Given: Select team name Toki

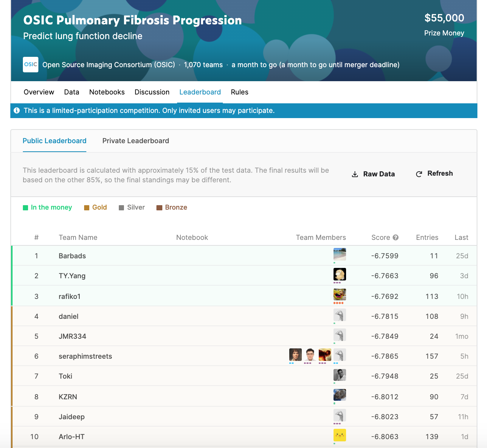Looking at the screenshot, I should 65,376.
